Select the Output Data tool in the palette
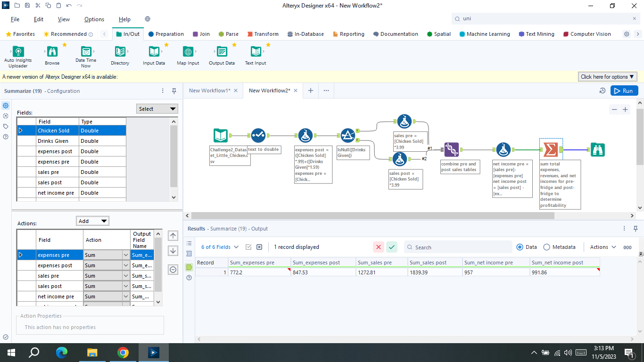The width and height of the screenshot is (644, 362). (x=222, y=56)
